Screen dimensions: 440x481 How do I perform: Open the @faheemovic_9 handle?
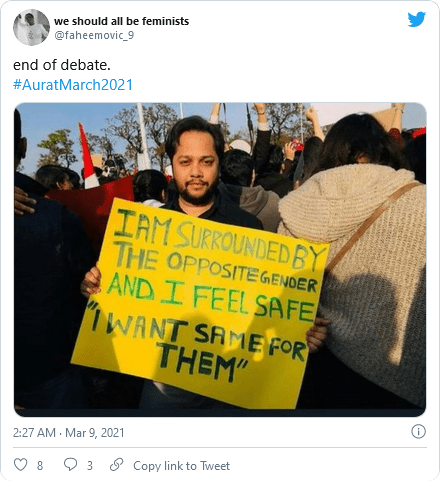click(94, 35)
